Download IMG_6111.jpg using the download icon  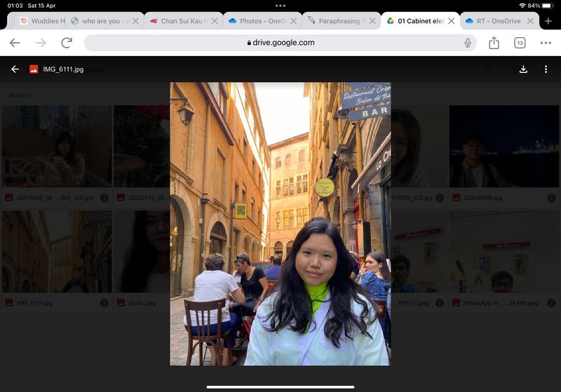[523, 69]
